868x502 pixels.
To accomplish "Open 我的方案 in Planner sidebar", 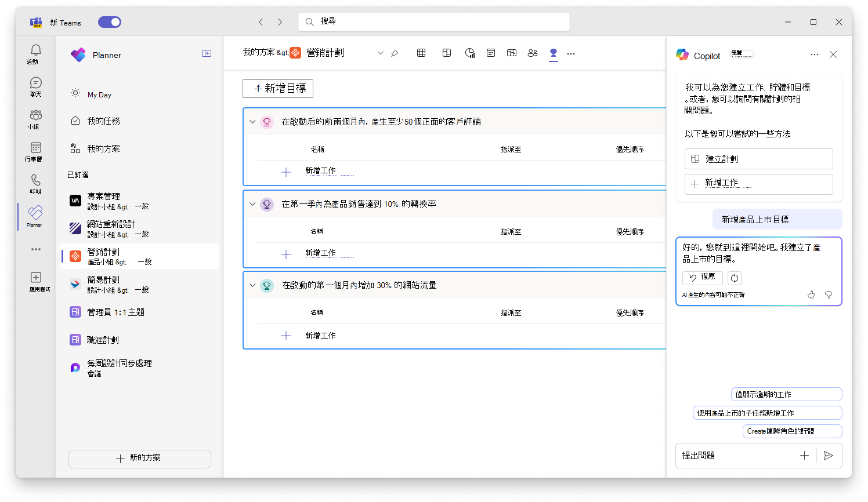I will (x=140, y=148).
